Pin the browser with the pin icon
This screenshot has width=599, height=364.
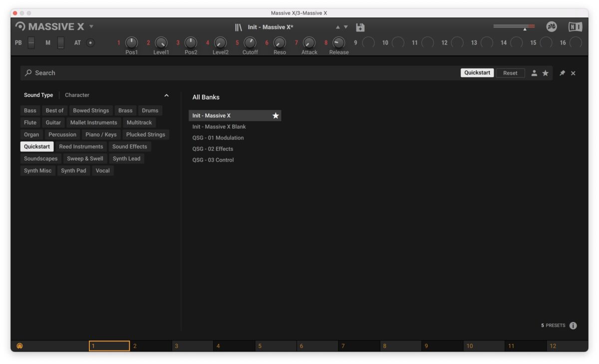(x=562, y=73)
